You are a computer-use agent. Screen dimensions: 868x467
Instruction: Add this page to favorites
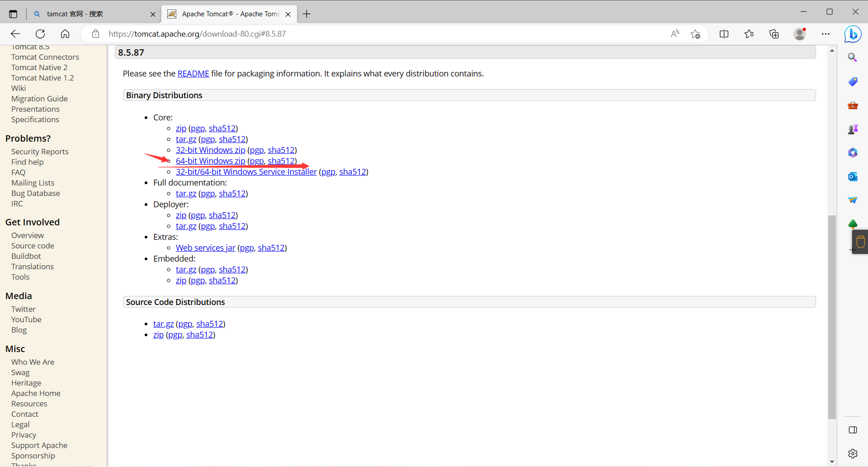tap(695, 34)
